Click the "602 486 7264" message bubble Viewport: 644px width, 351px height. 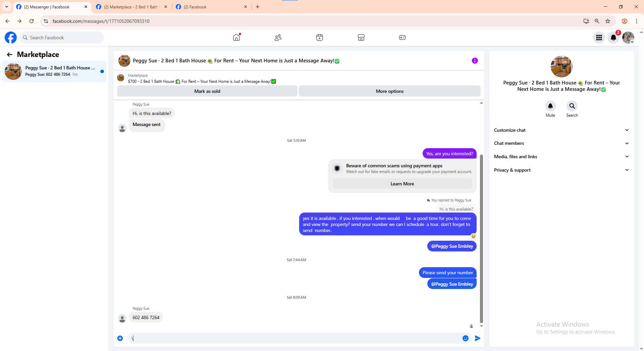tap(146, 317)
